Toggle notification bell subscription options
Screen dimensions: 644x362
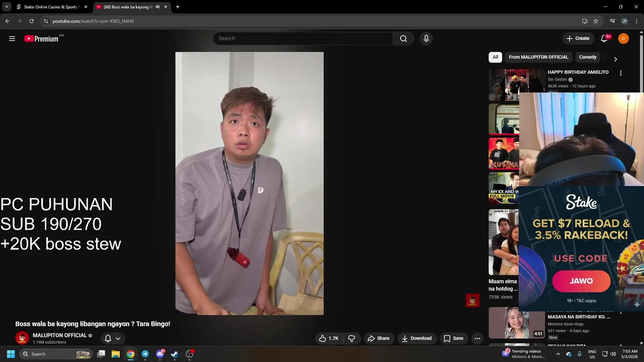[x=113, y=338]
